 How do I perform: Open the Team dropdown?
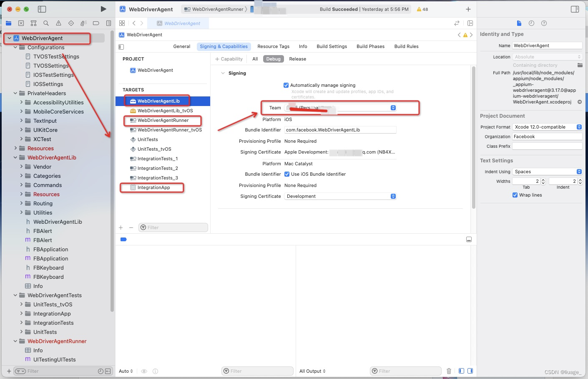tap(340, 108)
